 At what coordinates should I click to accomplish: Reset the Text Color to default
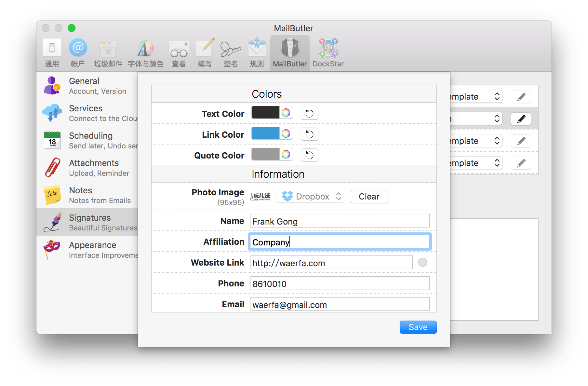tap(309, 113)
